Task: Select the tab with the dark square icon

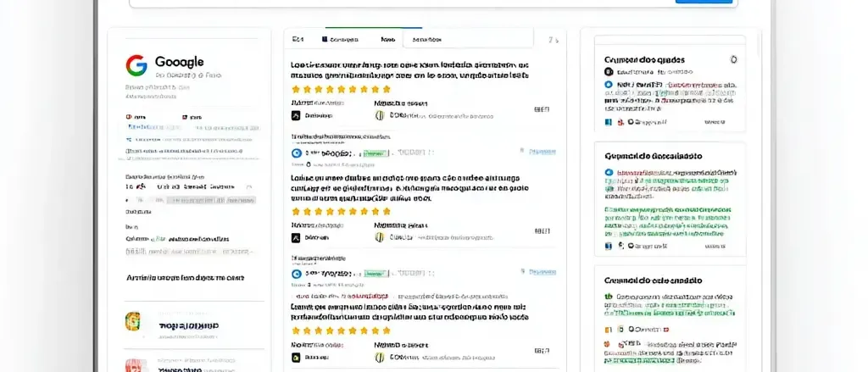Action: (x=343, y=39)
